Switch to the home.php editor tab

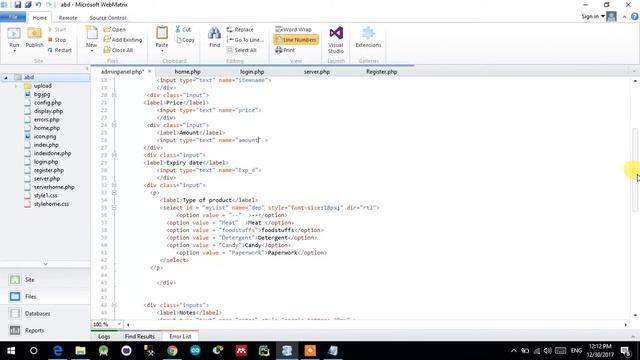click(187, 71)
